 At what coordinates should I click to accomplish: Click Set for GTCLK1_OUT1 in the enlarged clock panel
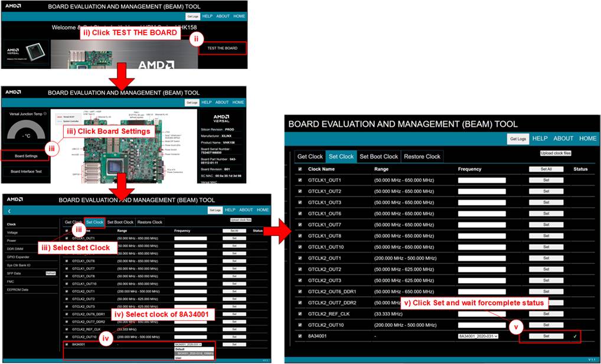(546, 180)
